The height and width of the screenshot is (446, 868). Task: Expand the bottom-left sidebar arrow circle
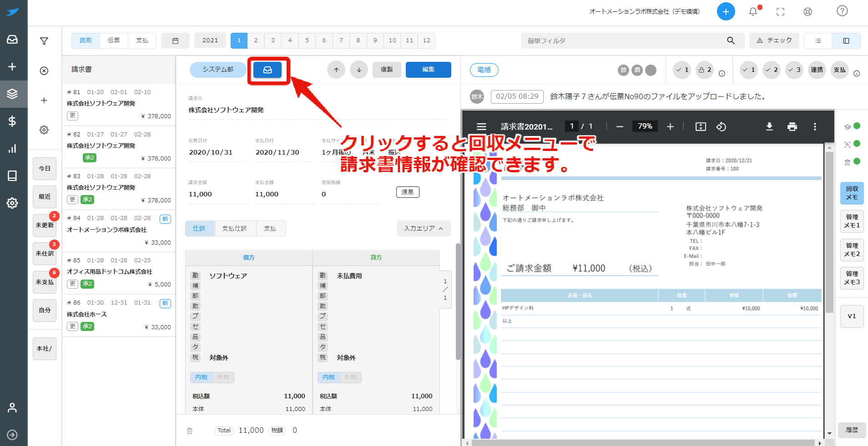tap(12, 435)
